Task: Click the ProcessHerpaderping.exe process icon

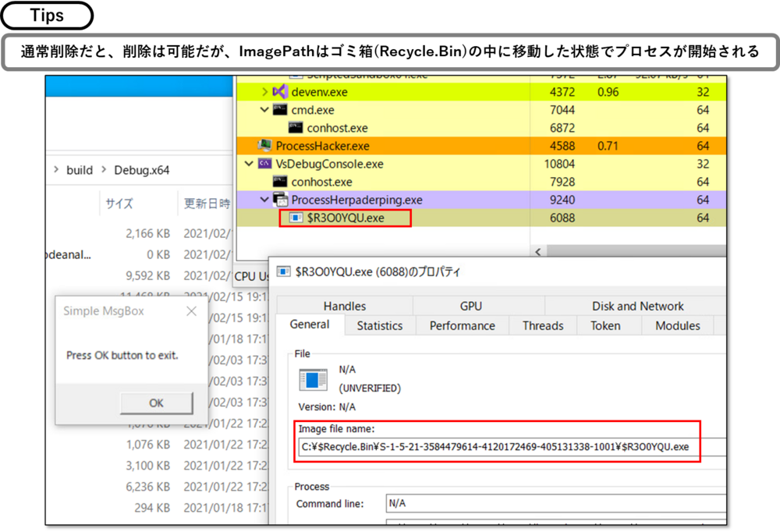Action: click(280, 200)
